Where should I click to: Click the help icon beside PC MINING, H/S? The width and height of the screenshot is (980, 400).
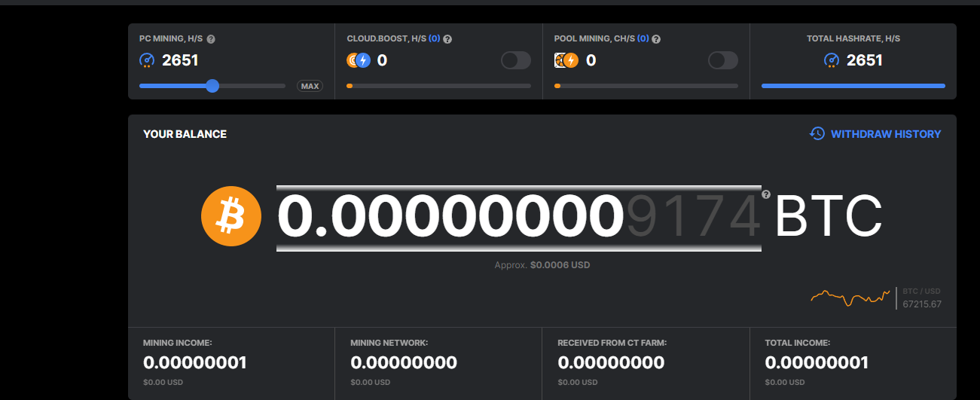(211, 39)
